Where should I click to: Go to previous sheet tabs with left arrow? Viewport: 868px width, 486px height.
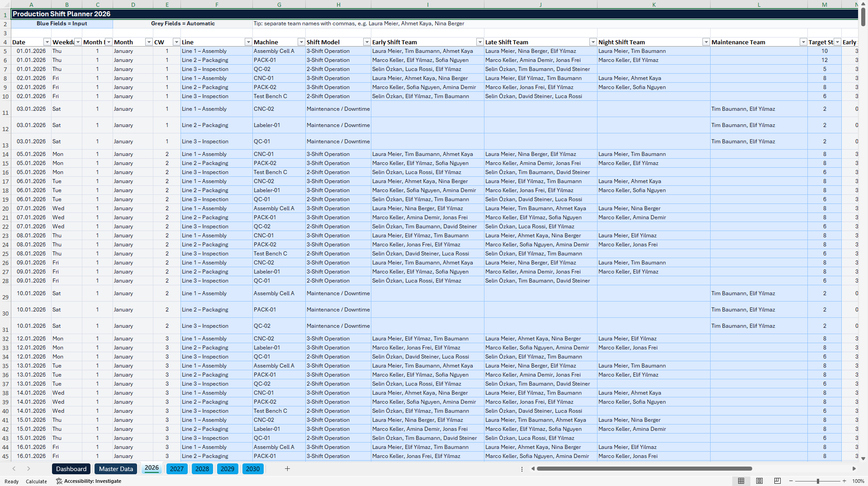(14, 469)
